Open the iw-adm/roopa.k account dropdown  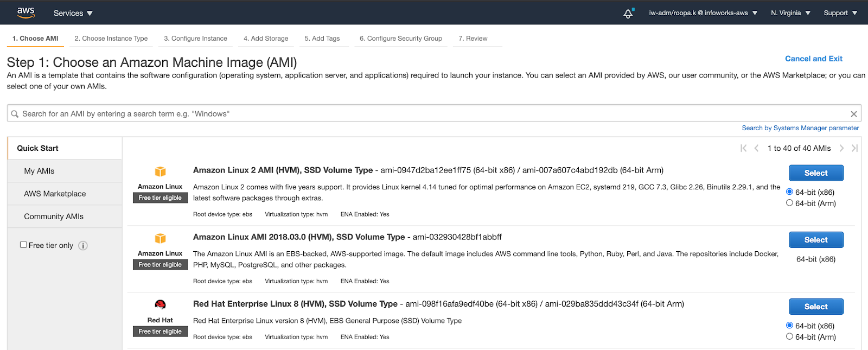[x=703, y=13]
